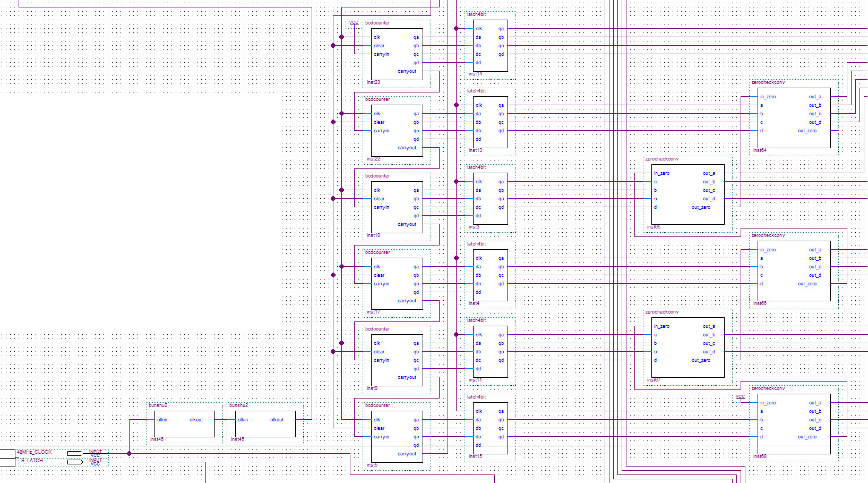Click the out_zero port on zerocheckconv inst66
Image resolution: width=868 pixels, height=483 pixels.
pyautogui.click(x=807, y=284)
